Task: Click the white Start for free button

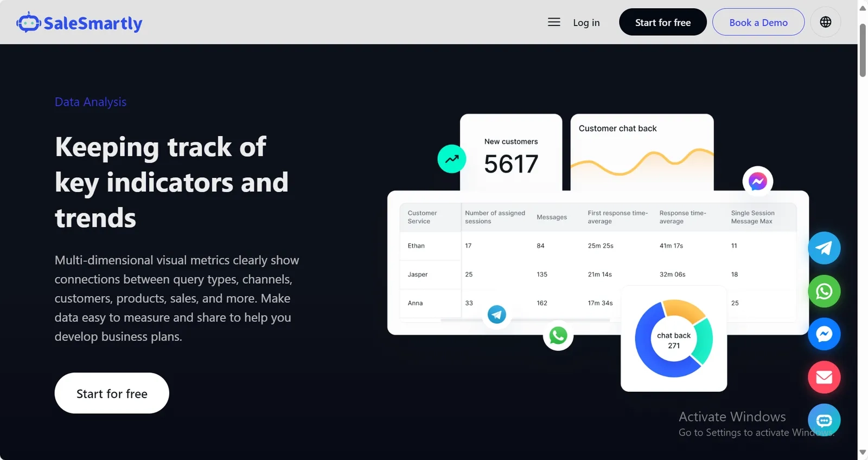Action: [x=112, y=393]
